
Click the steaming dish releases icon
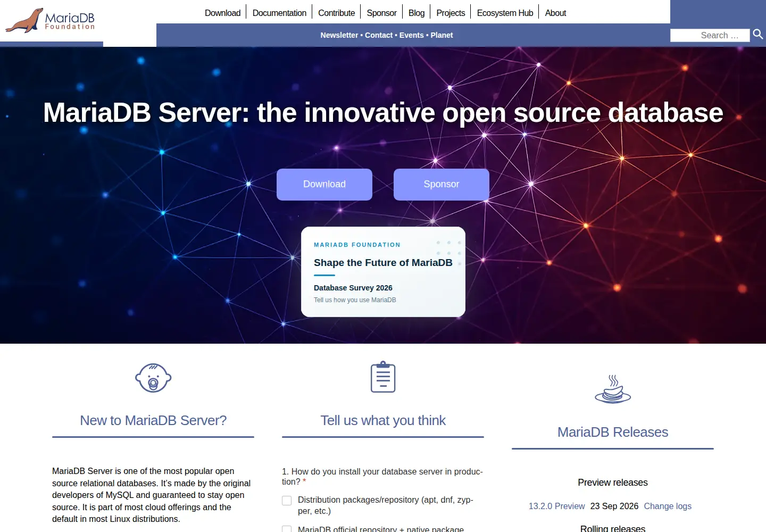pyautogui.click(x=613, y=389)
